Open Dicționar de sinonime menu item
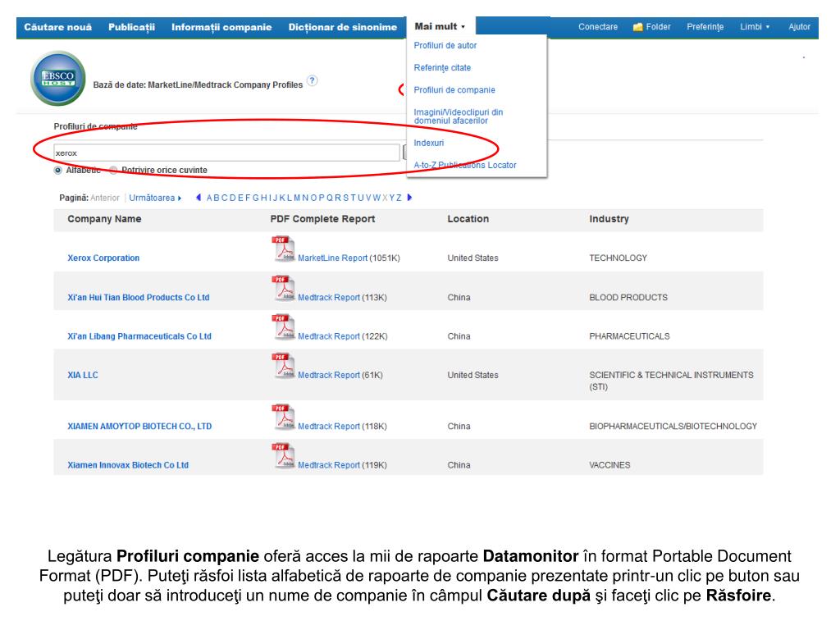 [343, 27]
